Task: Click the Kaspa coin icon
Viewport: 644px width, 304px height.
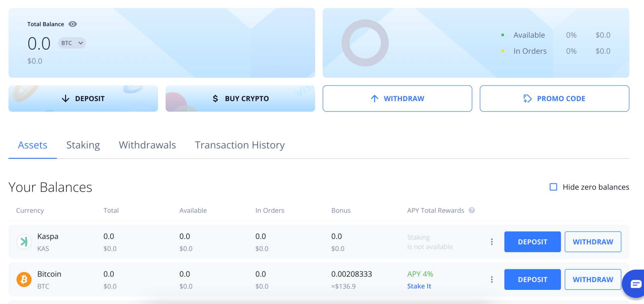Action: coord(24,242)
